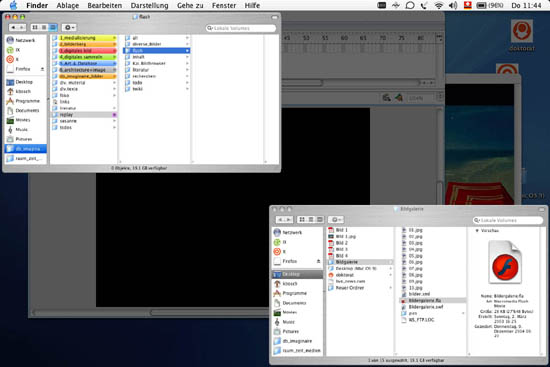Open the Fenster menu
The width and height of the screenshot is (550, 367).
click(x=224, y=5)
